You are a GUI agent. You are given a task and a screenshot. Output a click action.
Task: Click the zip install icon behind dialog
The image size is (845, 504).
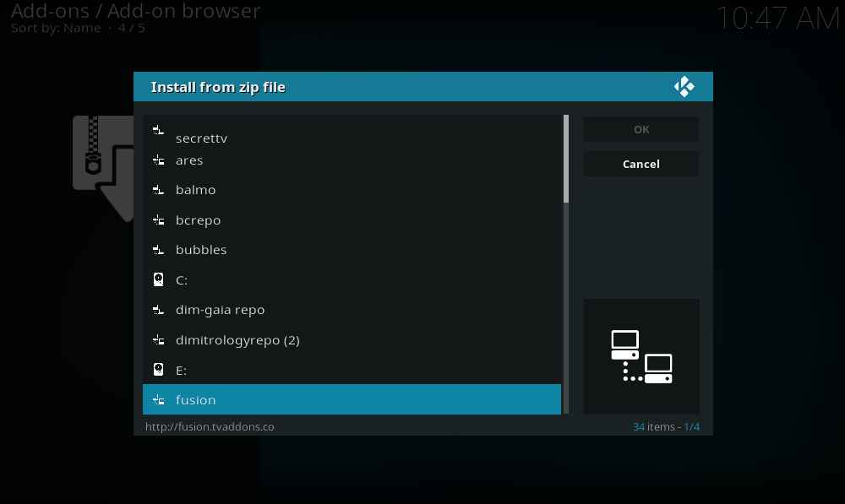[103, 168]
